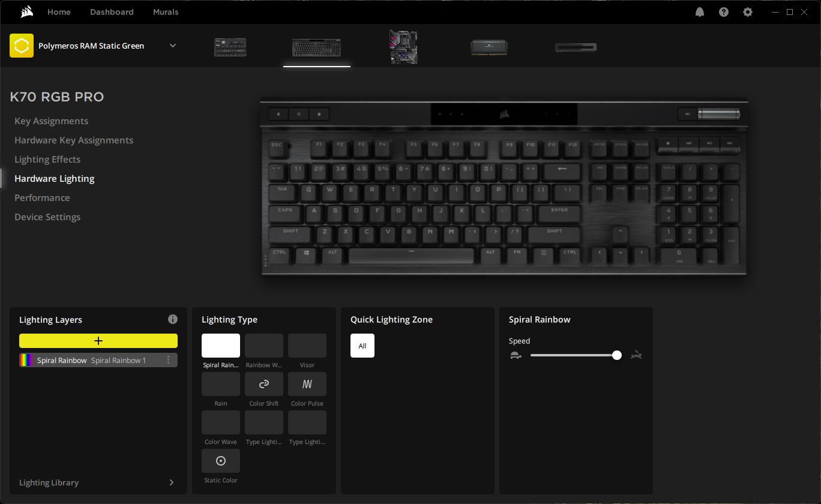Click the stop media key
The width and height of the screenshot is (821, 504).
click(x=667, y=143)
